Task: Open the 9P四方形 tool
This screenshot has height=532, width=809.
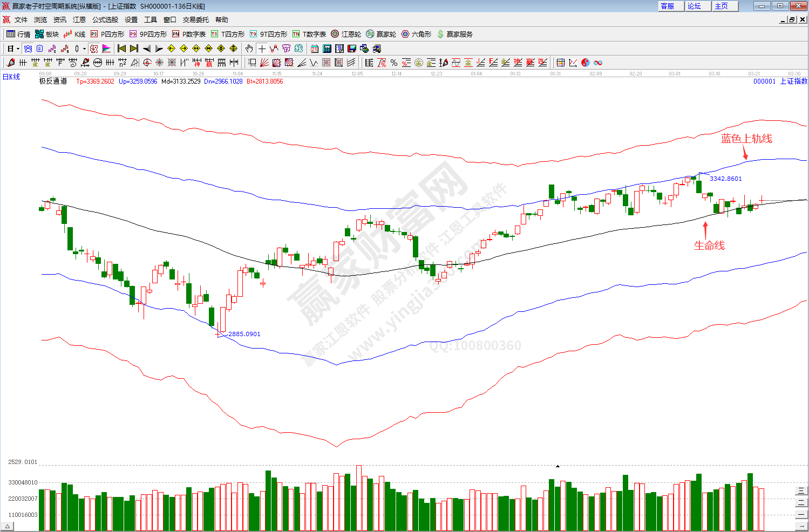Action: (148, 34)
